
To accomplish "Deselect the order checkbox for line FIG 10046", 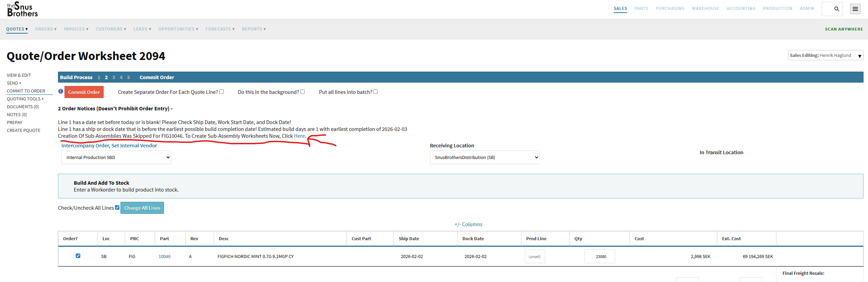I will [78, 256].
